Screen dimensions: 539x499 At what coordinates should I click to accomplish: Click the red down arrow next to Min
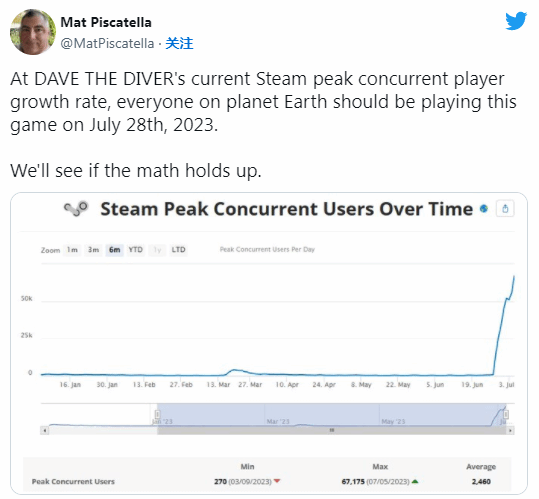(x=277, y=481)
